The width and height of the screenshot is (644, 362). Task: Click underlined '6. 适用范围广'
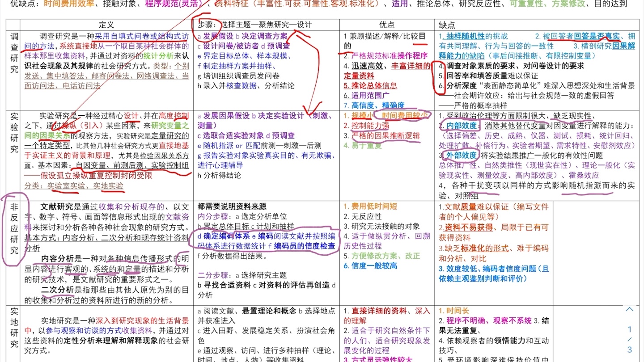pyautogui.click(x=367, y=95)
